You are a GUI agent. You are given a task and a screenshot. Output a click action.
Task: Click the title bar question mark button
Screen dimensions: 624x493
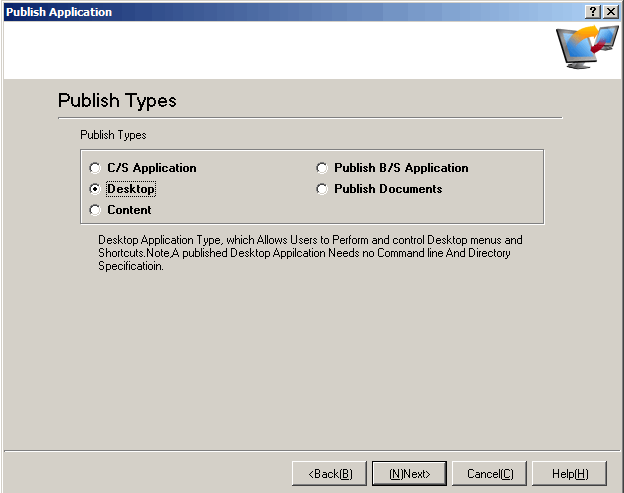[594, 11]
